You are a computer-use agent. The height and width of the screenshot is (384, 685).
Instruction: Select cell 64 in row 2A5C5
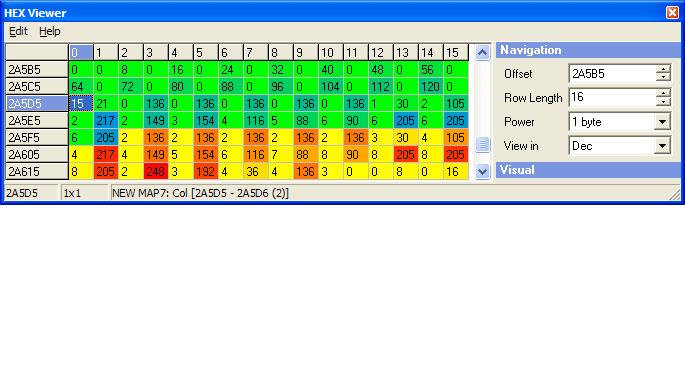[x=81, y=86]
